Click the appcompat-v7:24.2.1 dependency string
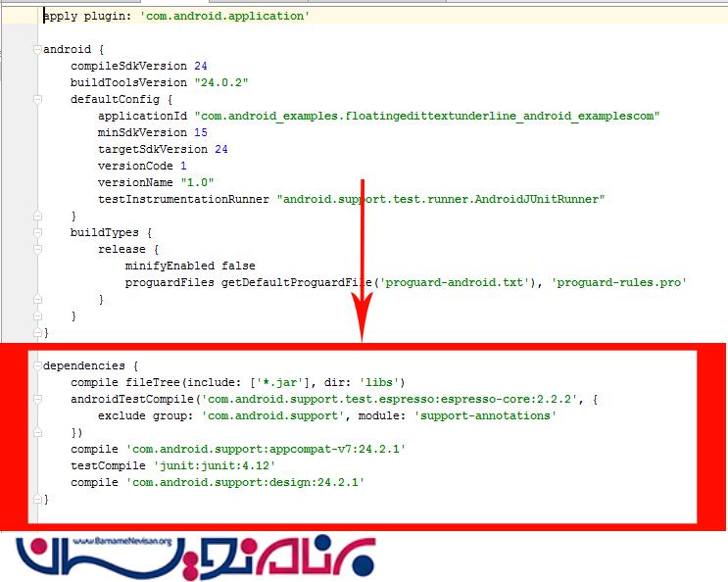Image resolution: width=728 pixels, height=582 pixels. coord(267,450)
